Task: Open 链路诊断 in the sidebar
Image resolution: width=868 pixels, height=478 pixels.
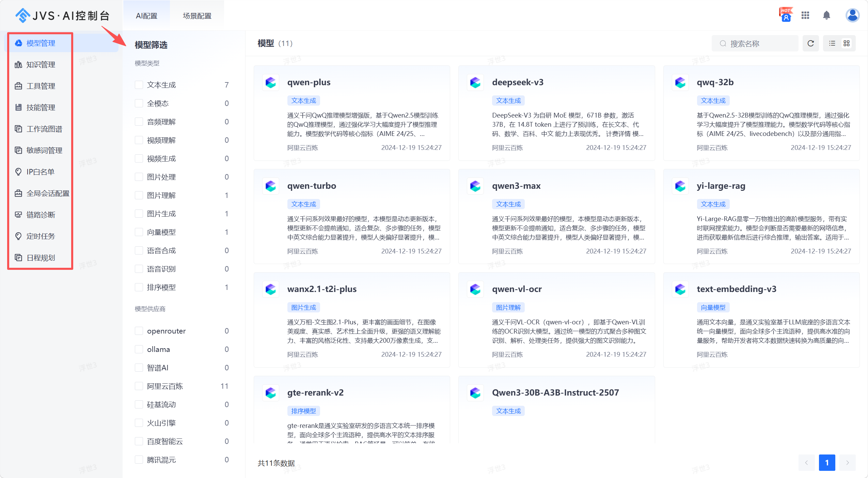Action: (x=61, y=215)
